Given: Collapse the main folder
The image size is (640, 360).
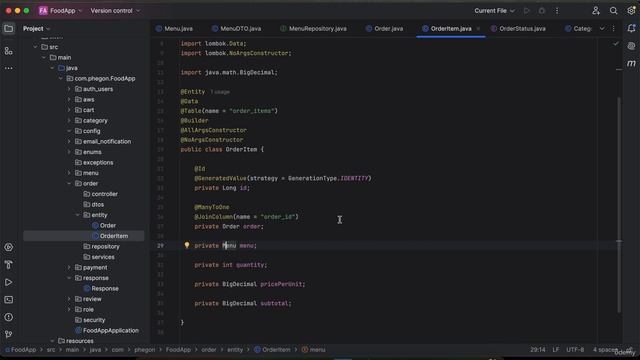Looking at the screenshot, I should click(x=44, y=58).
